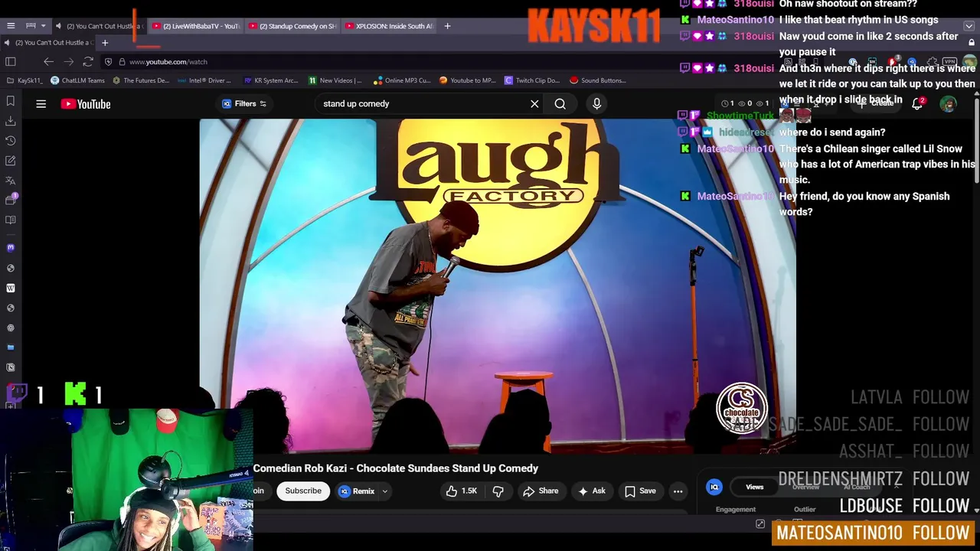Clear the search box with the X
Screen dimensions: 980x551
pyautogui.click(x=534, y=104)
